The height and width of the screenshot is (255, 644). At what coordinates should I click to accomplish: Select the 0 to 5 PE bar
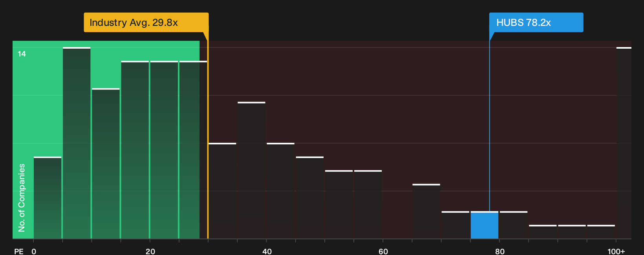pos(48,198)
